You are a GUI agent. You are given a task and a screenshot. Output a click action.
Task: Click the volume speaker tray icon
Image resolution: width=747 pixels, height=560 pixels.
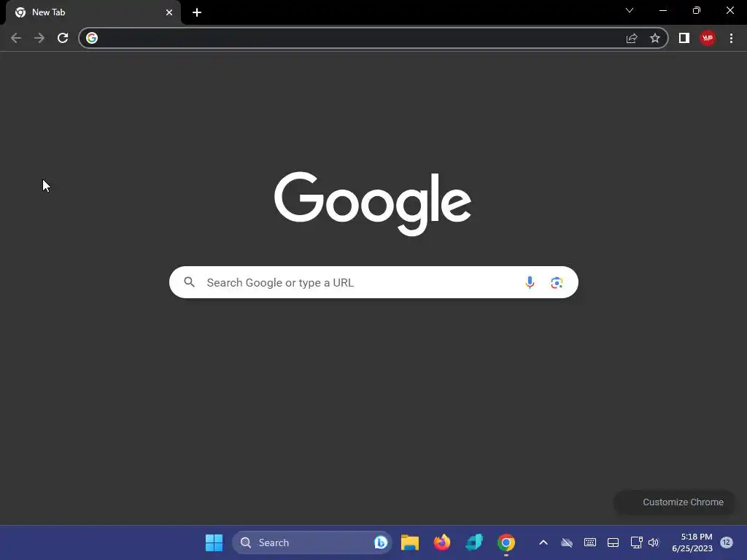point(654,542)
